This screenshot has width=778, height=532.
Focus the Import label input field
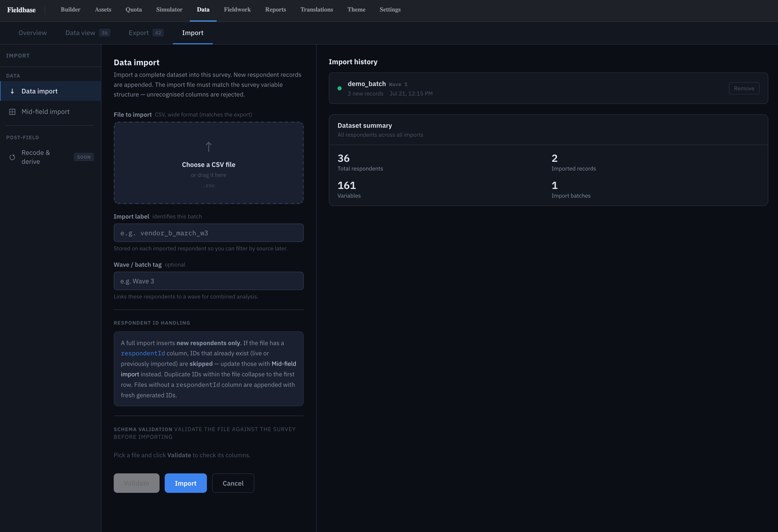(x=208, y=233)
